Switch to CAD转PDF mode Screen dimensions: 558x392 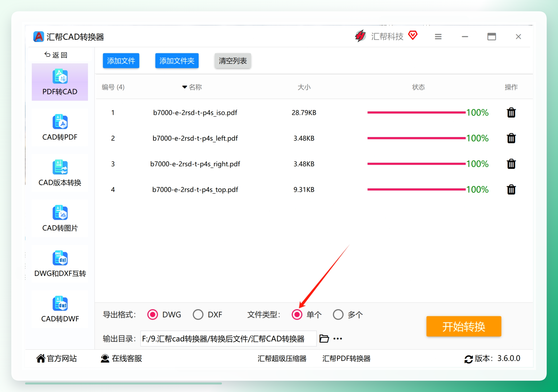click(60, 127)
